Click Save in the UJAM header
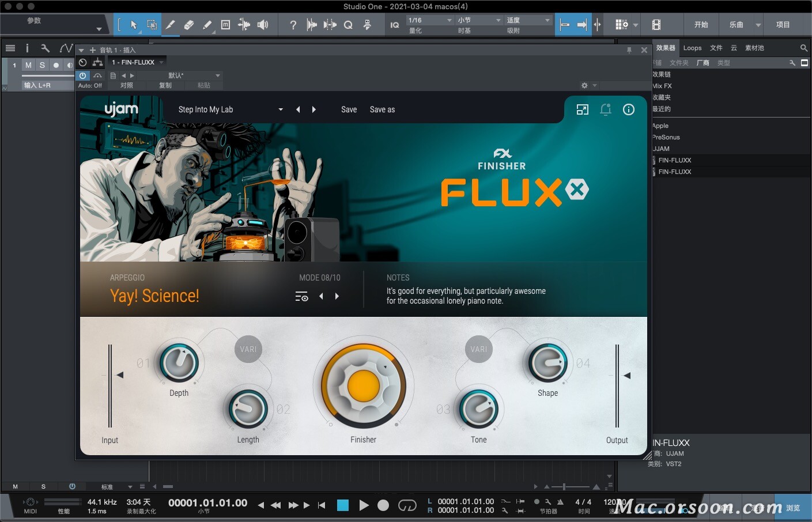 tap(349, 109)
